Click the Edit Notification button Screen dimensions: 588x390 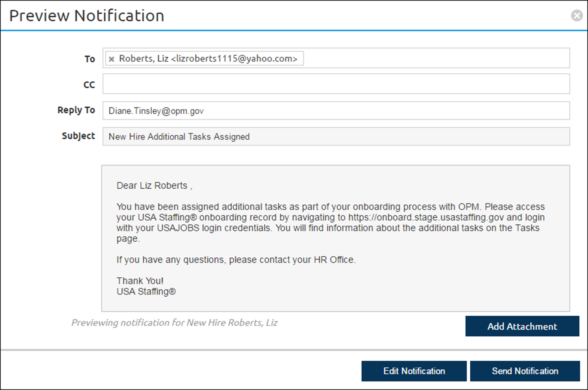414,371
